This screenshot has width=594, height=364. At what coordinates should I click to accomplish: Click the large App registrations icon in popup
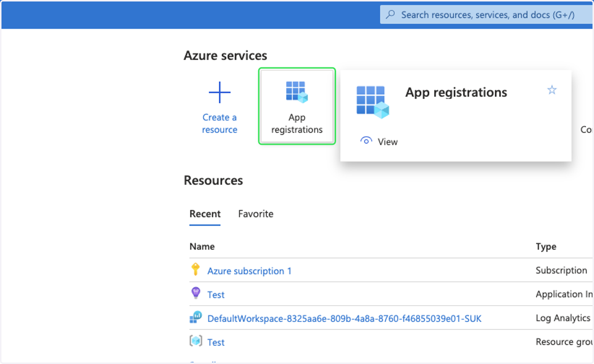373,102
